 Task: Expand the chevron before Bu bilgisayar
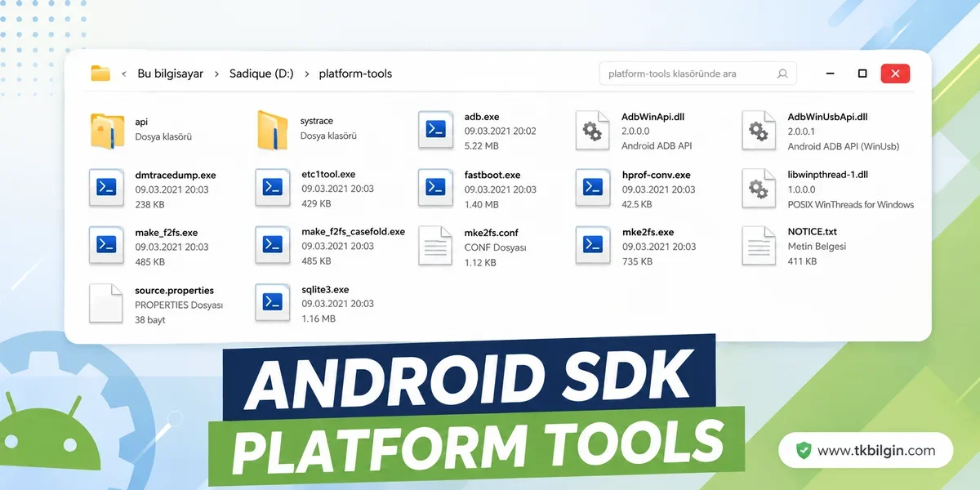click(x=123, y=73)
